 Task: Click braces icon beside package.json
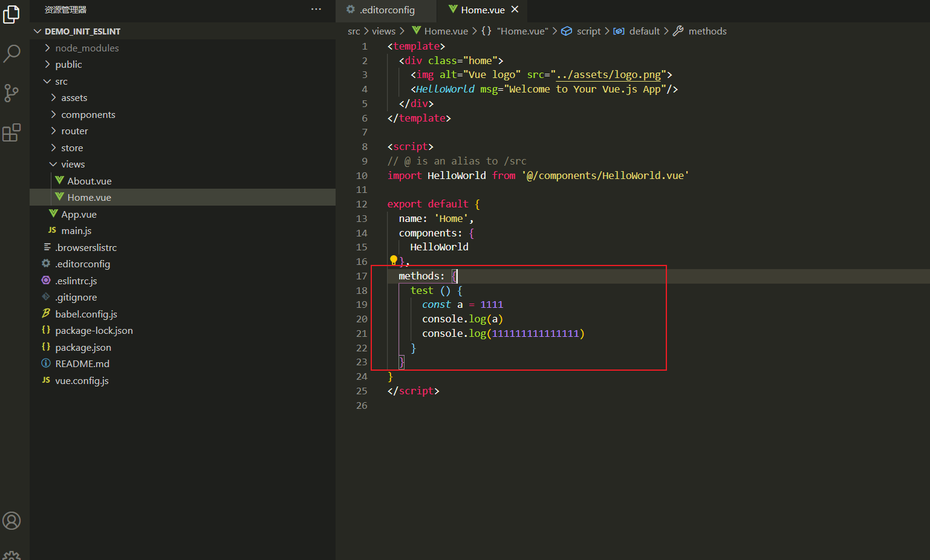click(x=46, y=347)
